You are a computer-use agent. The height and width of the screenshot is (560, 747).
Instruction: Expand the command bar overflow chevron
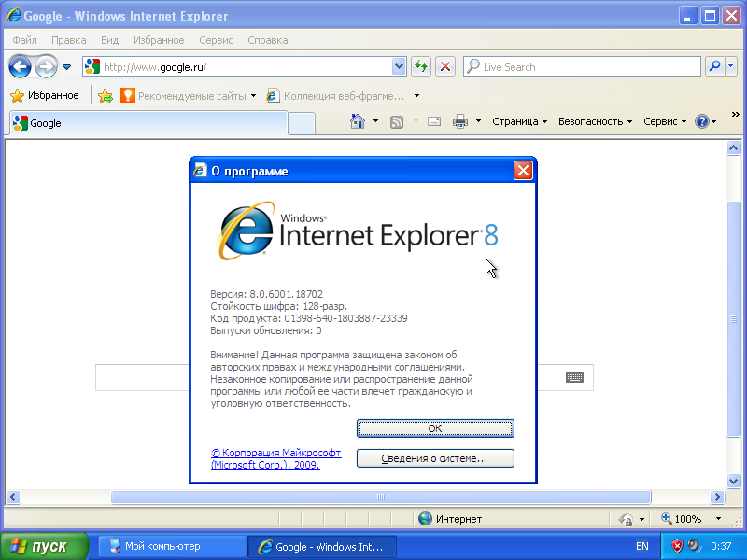click(x=735, y=114)
